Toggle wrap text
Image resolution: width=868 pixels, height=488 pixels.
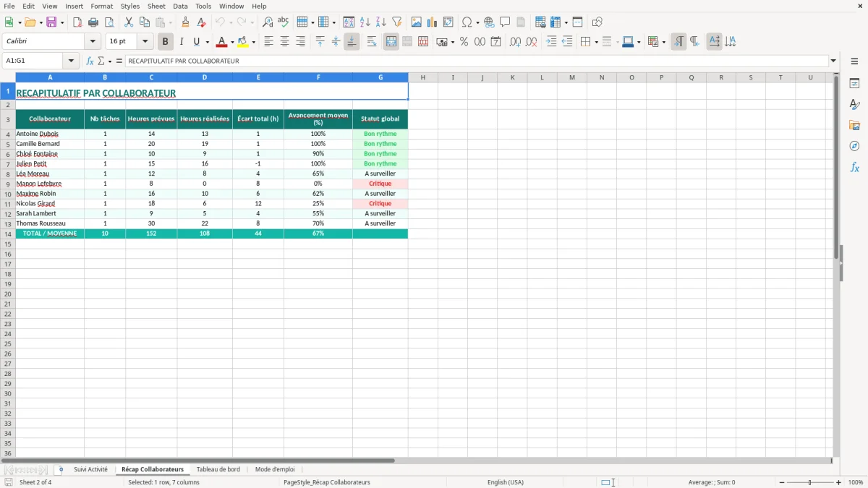click(x=372, y=42)
